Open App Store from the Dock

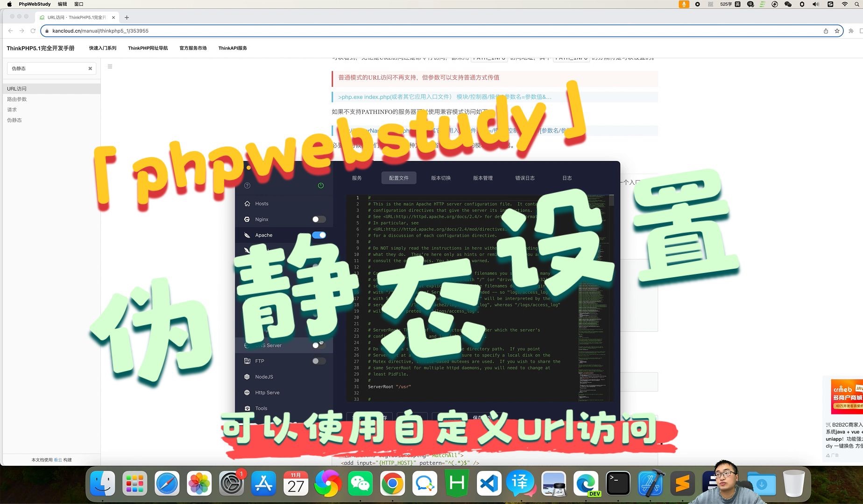point(264,483)
